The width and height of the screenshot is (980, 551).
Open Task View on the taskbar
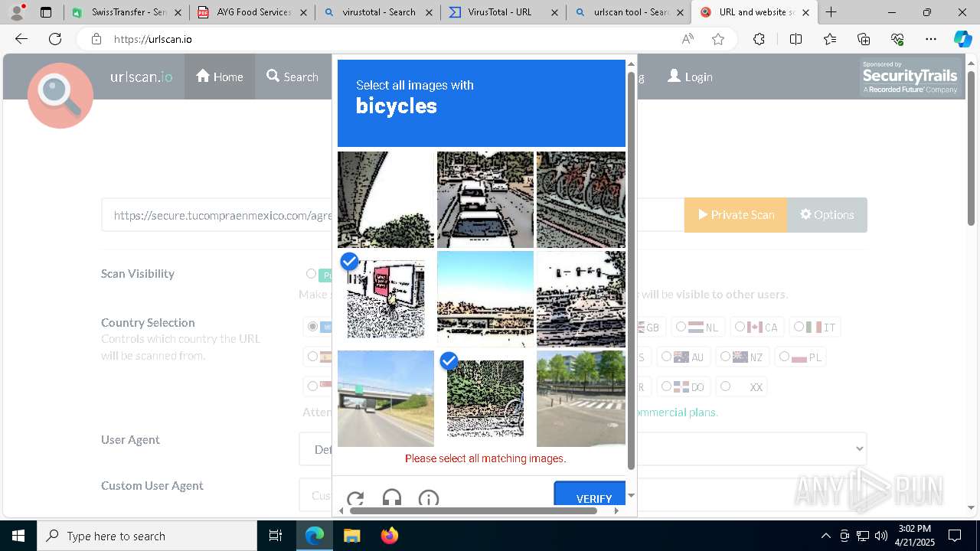click(276, 536)
